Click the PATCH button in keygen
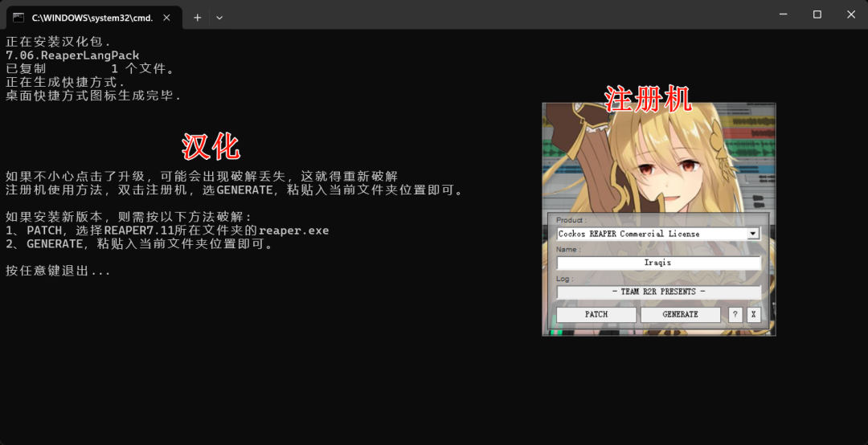 (x=596, y=314)
